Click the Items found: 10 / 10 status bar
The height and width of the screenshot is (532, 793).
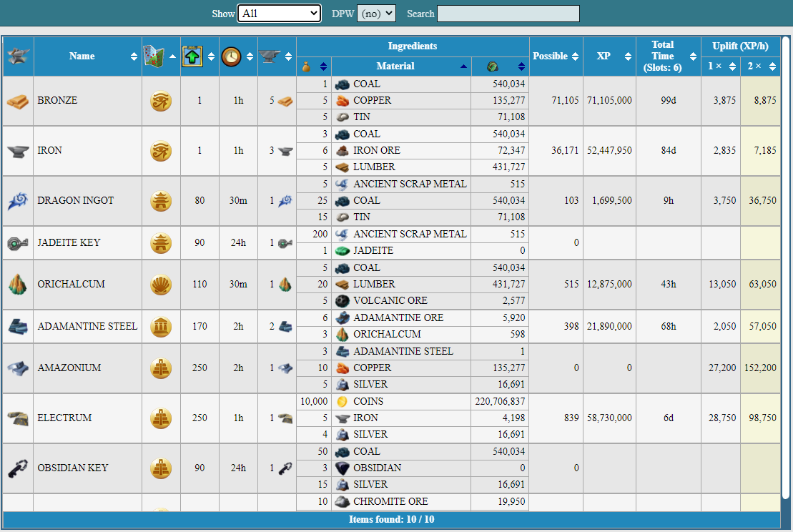391,519
